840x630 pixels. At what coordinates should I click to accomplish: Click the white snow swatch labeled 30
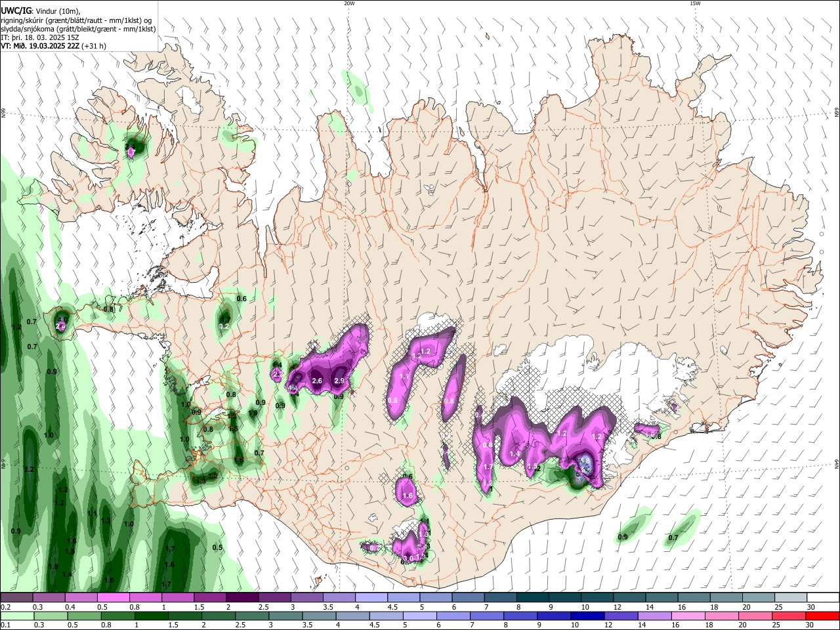point(824,598)
